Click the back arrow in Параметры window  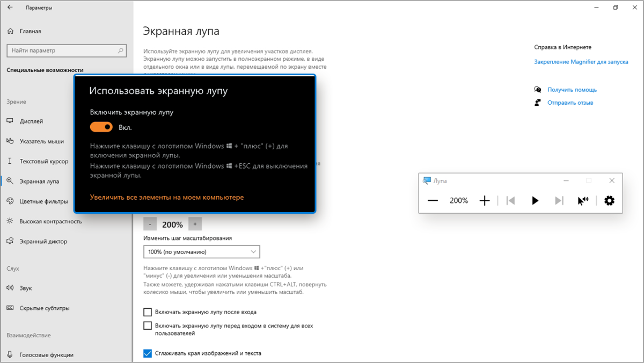pyautogui.click(x=10, y=8)
